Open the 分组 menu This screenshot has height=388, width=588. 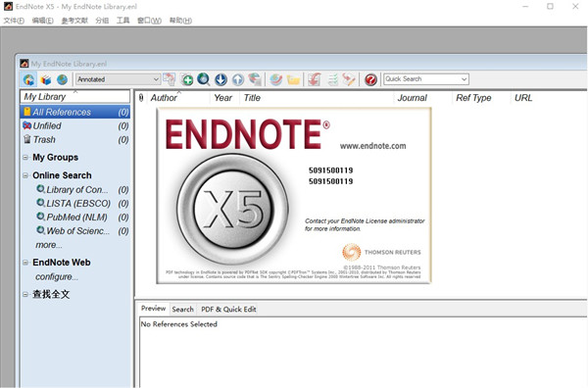point(102,21)
